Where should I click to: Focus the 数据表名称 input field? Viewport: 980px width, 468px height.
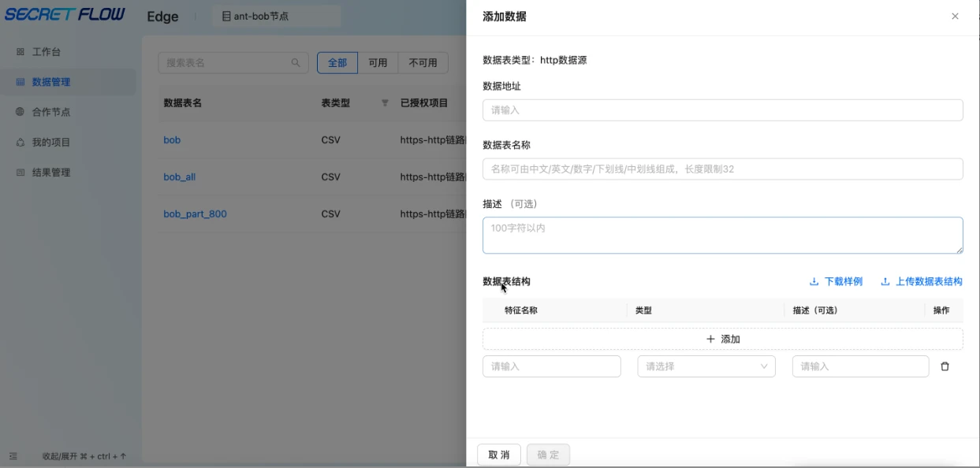pos(723,169)
